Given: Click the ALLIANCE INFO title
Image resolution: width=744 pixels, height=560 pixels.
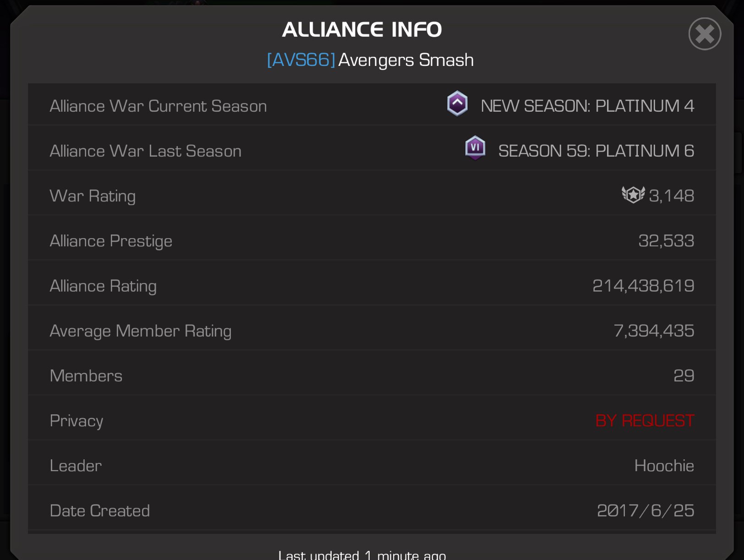Looking at the screenshot, I should [362, 30].
